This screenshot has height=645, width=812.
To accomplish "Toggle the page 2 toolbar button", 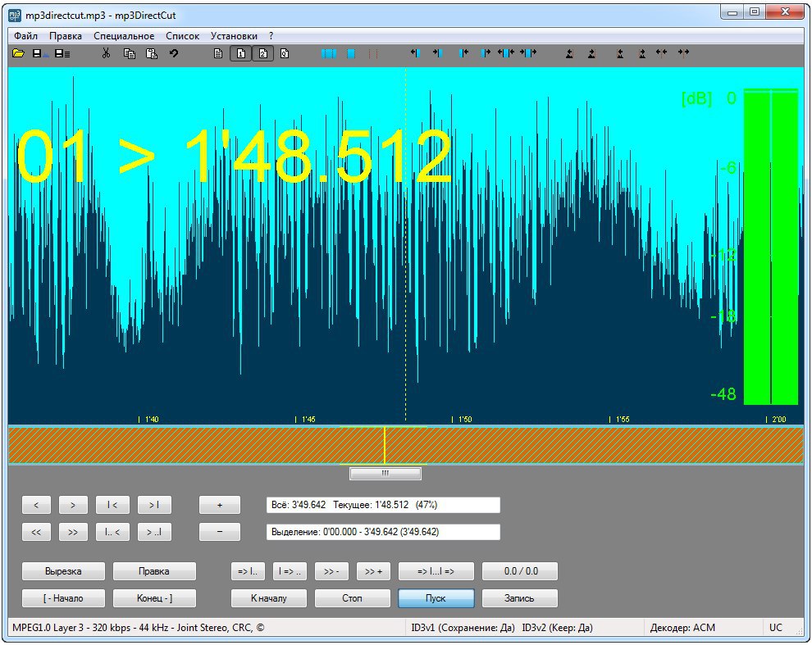I will (x=262, y=53).
